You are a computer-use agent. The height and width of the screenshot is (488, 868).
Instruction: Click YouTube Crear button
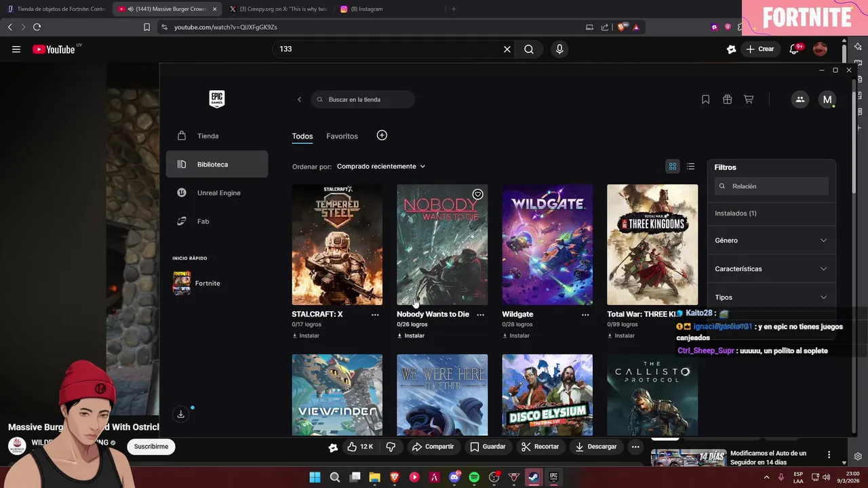[760, 49]
